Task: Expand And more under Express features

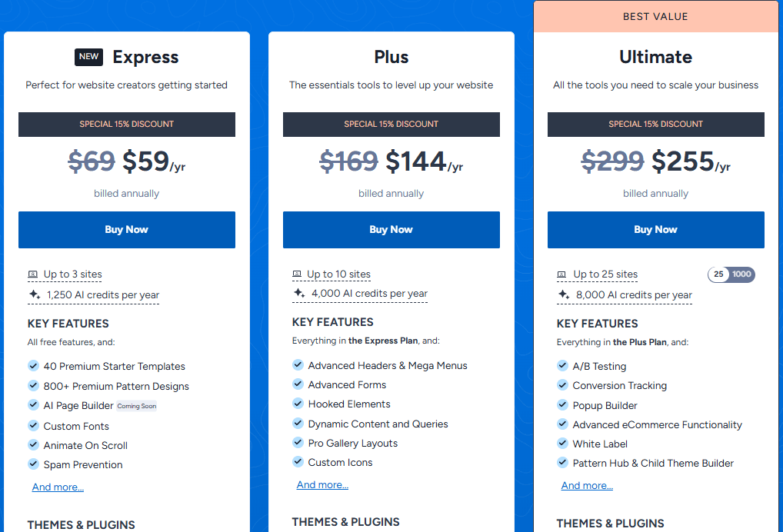Action: click(x=58, y=487)
